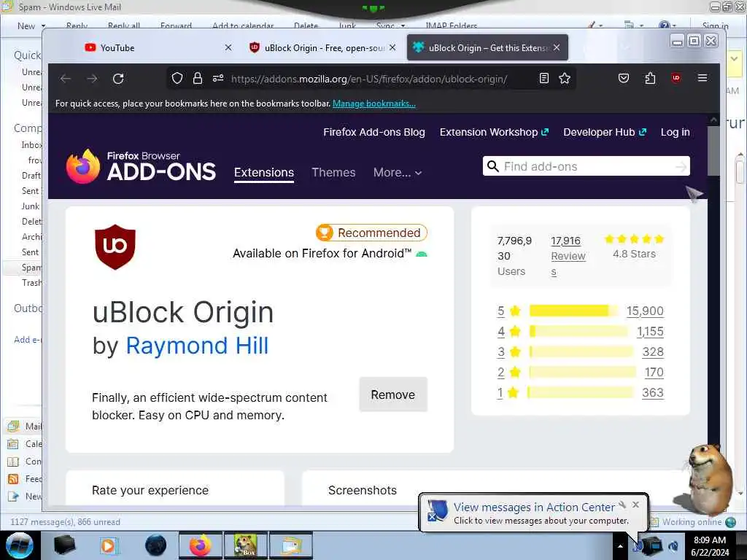Click View messages in Action Center
This screenshot has height=560, width=747.
[534, 507]
